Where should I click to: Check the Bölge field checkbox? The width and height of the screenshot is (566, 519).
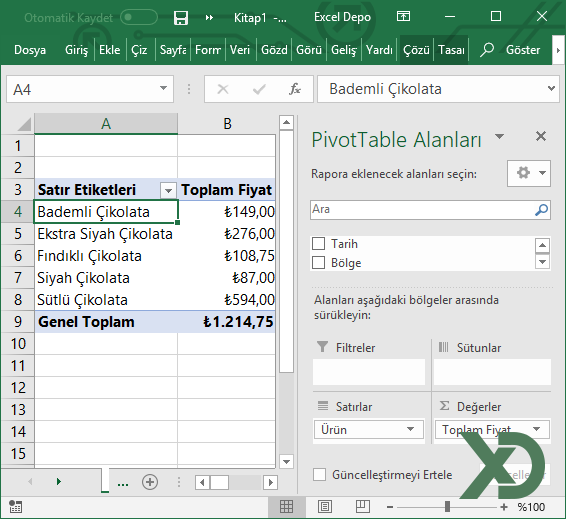318,263
